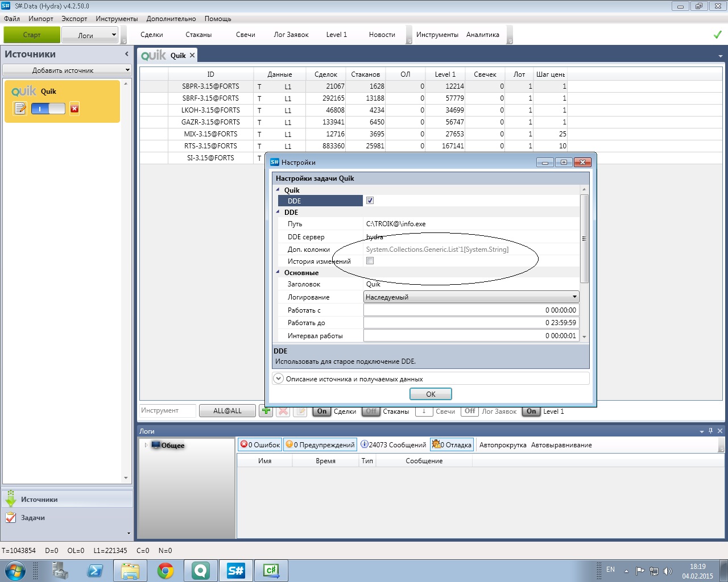Image resolution: width=728 pixels, height=582 pixels.
Task: Open PowerShell from the taskbar
Action: coord(95,571)
